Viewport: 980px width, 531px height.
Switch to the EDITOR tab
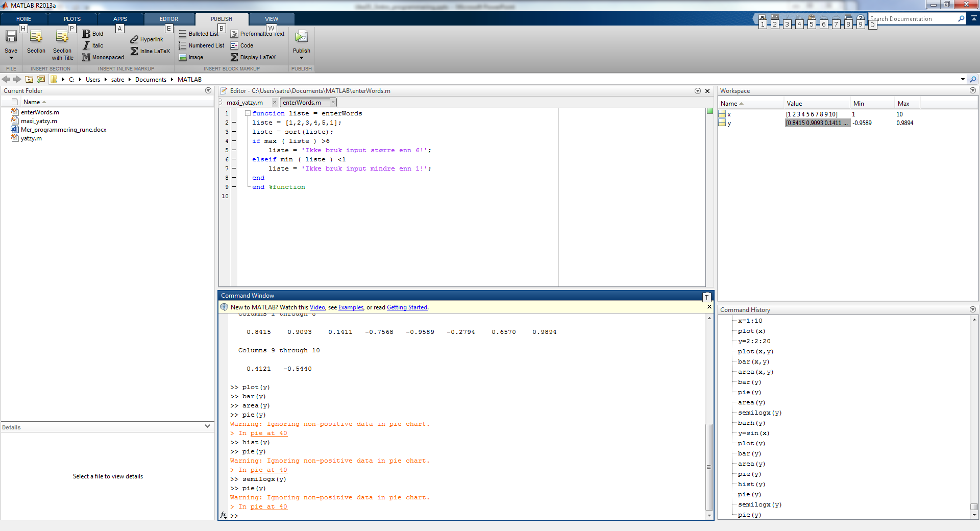tap(169, 19)
